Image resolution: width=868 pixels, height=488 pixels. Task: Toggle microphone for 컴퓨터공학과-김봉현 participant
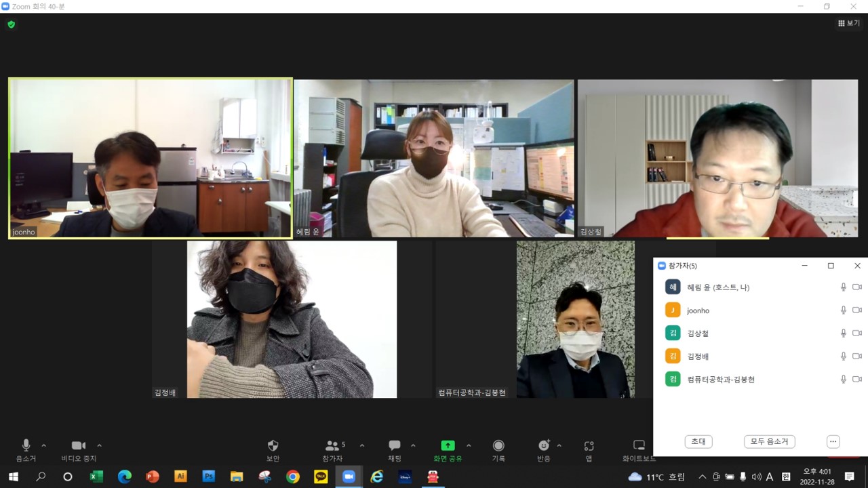tap(844, 380)
